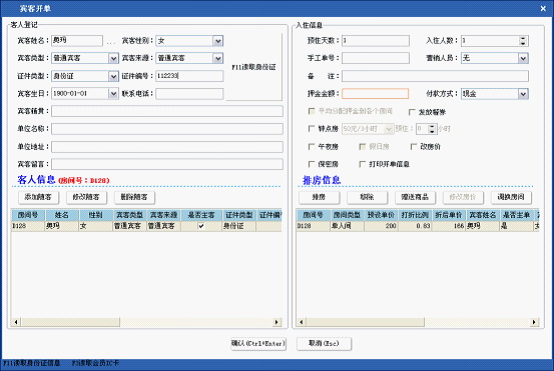Click the 单位地址 input field
This screenshot has height=371, width=554.
pos(167,147)
